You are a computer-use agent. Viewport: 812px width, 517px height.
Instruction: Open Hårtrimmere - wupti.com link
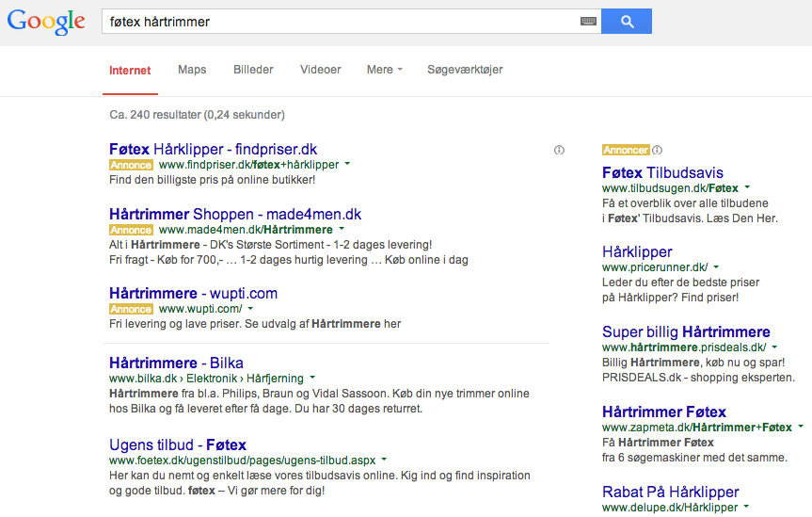tap(193, 294)
